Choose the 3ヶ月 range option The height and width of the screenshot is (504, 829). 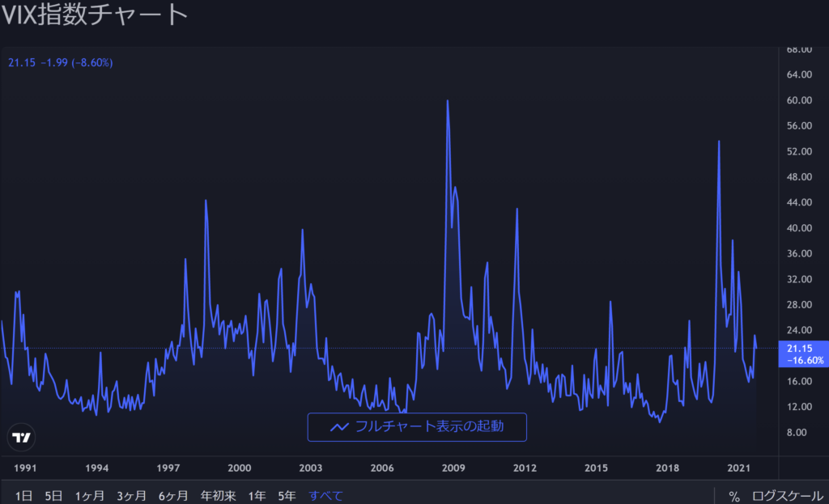(x=132, y=496)
